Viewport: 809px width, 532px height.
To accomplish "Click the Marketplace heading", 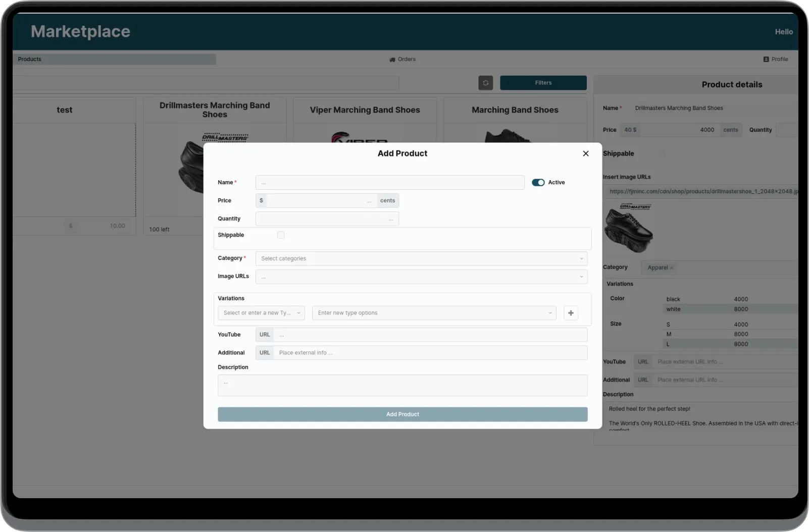I will coord(80,31).
